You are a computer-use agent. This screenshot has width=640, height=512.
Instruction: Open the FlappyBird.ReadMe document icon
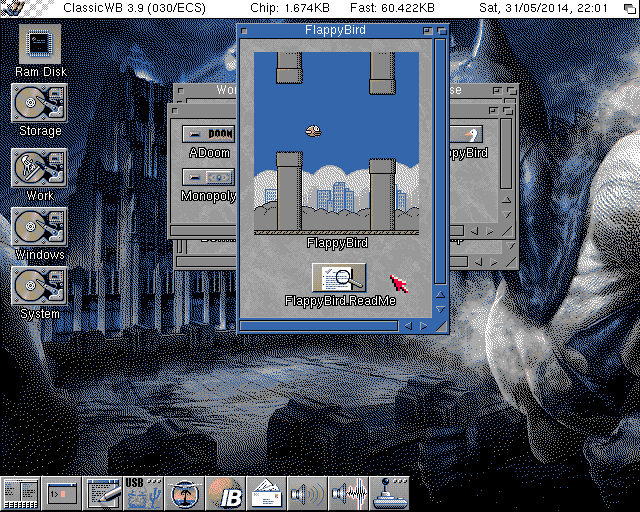click(x=339, y=278)
